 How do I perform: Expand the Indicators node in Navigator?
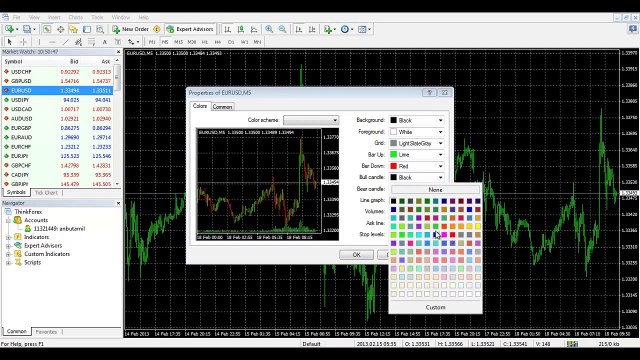click(x=8, y=237)
